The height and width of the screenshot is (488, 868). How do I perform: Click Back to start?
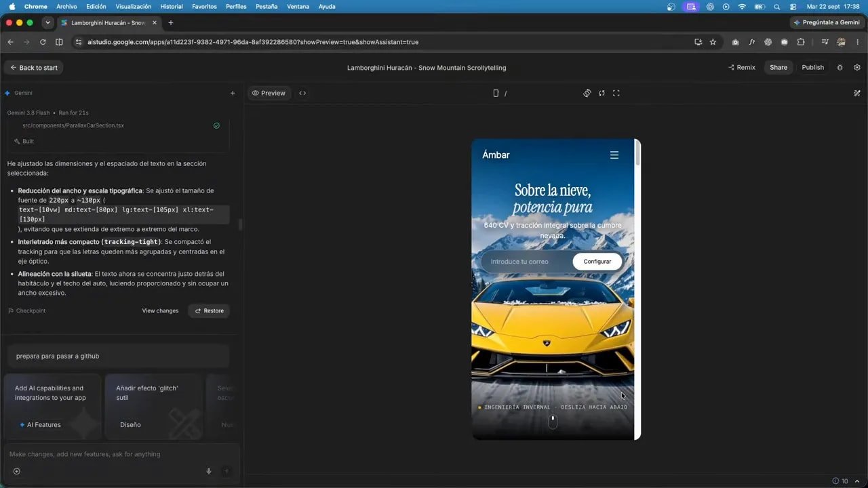[33, 67]
